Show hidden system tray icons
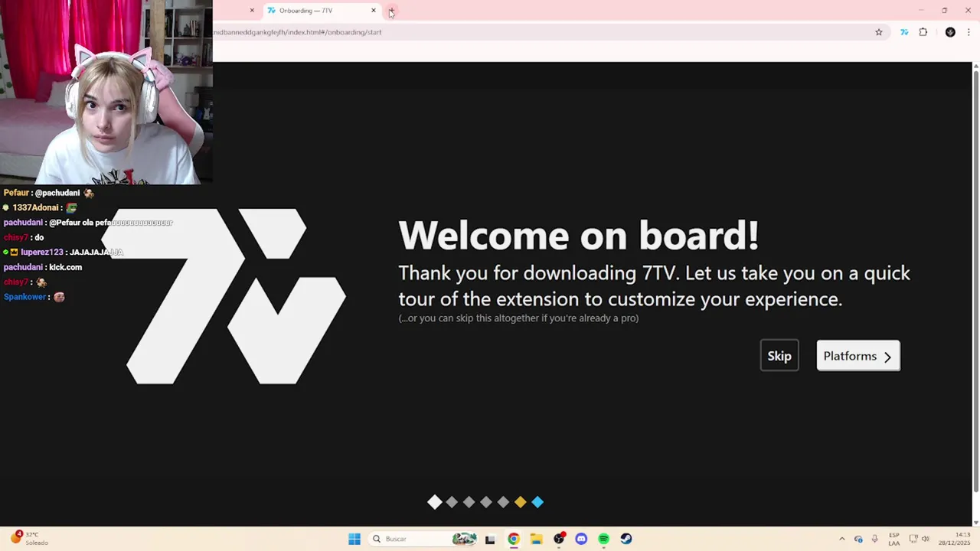980x551 pixels. coord(842,539)
